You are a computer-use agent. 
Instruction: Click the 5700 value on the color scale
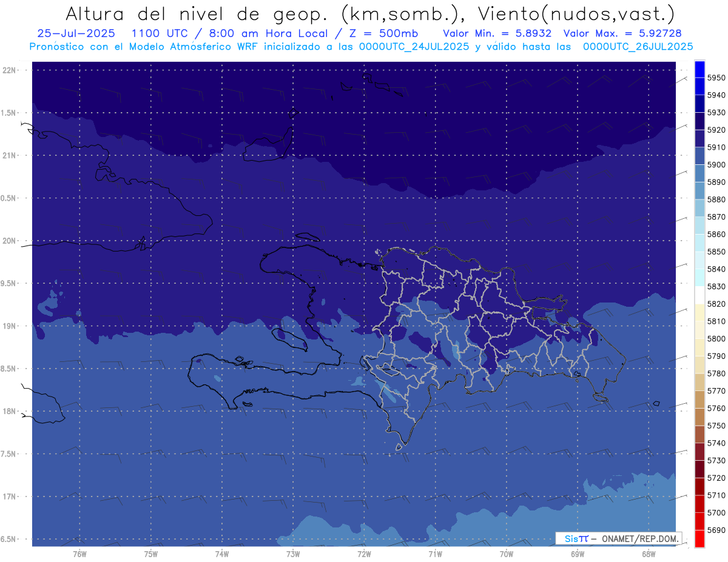click(716, 512)
